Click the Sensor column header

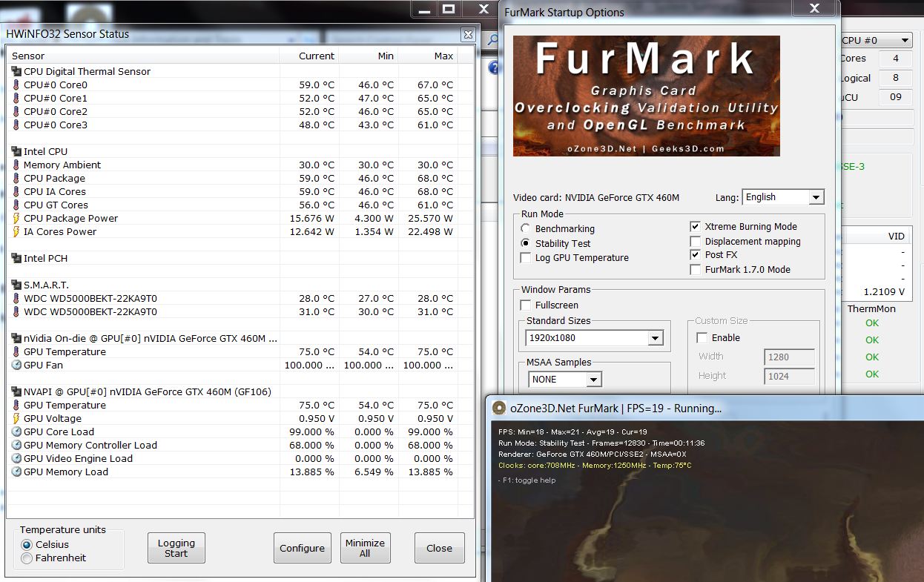click(x=143, y=56)
